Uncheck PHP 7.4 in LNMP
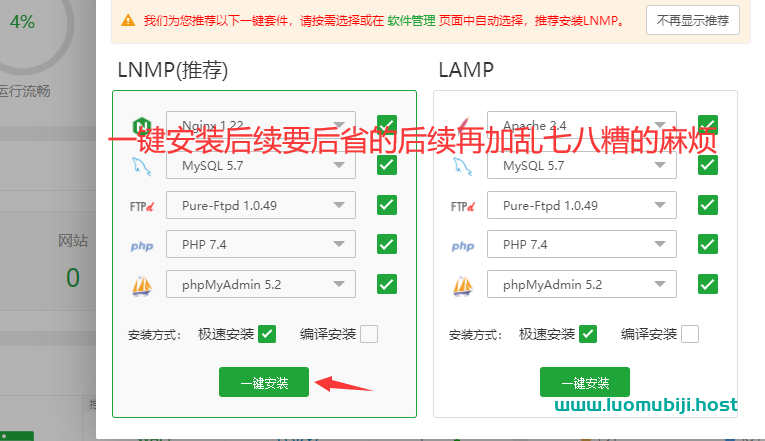Screen dimensions: 765x441 pyautogui.click(x=387, y=244)
